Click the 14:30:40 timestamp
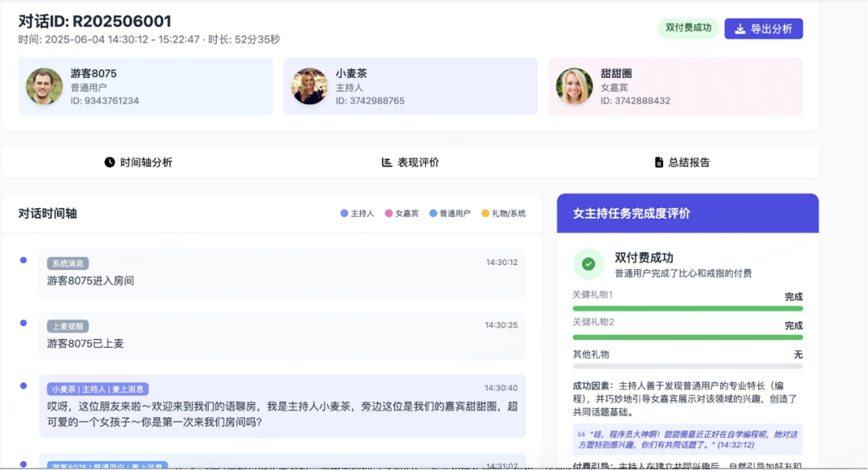 coord(501,387)
